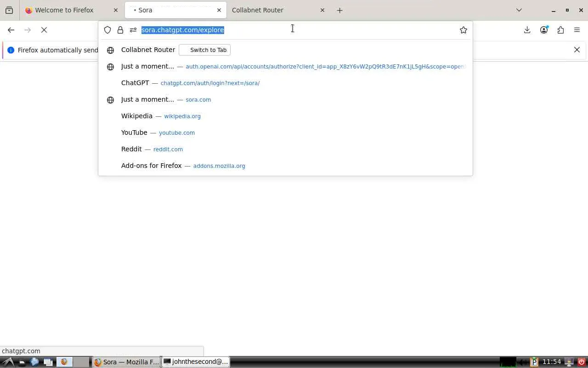Open the Downloads panel
The image size is (588, 368).
[x=527, y=30]
